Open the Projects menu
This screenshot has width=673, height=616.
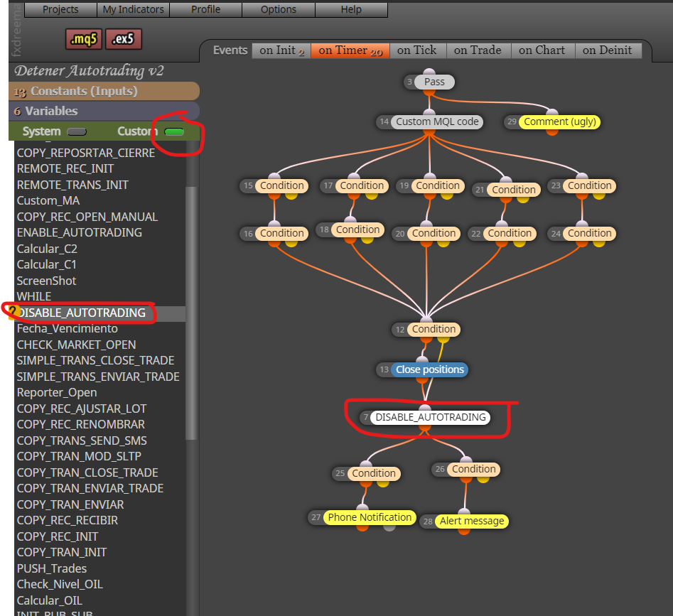(x=60, y=9)
